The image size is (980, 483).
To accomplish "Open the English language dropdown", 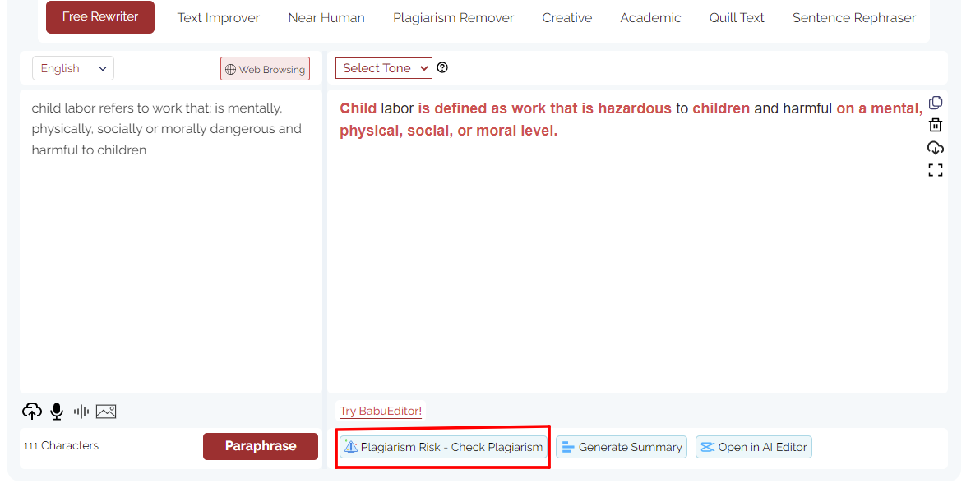I will click(73, 68).
